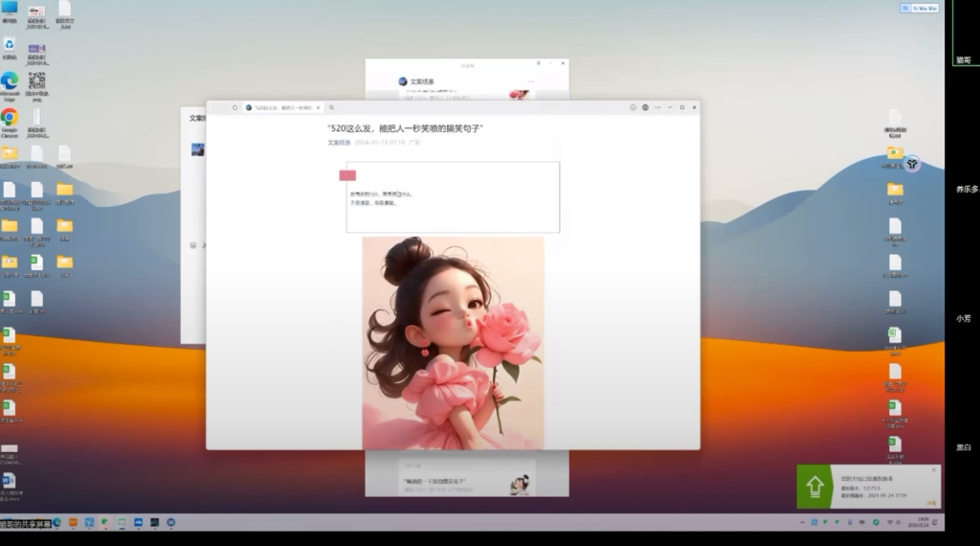Screen dimensions: 980x546
Task: Expand the system tray hidden icons chevron
Action: click(x=802, y=522)
